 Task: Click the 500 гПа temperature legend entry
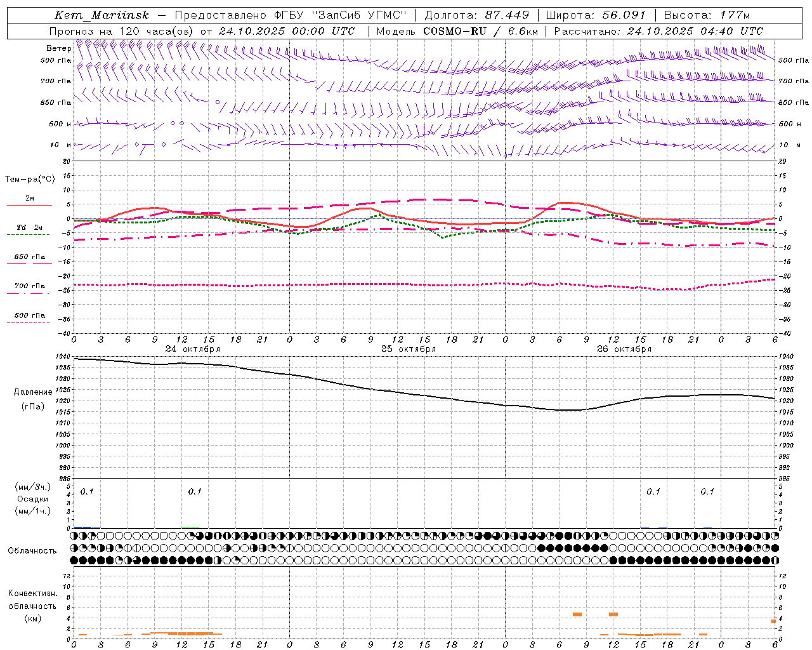pyautogui.click(x=29, y=315)
